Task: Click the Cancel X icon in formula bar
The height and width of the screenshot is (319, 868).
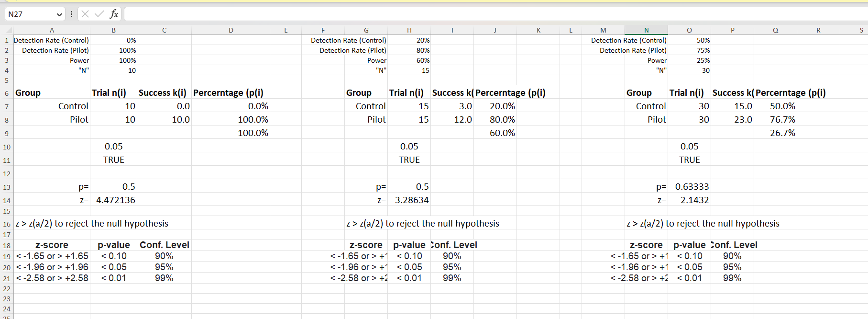Action: [85, 14]
